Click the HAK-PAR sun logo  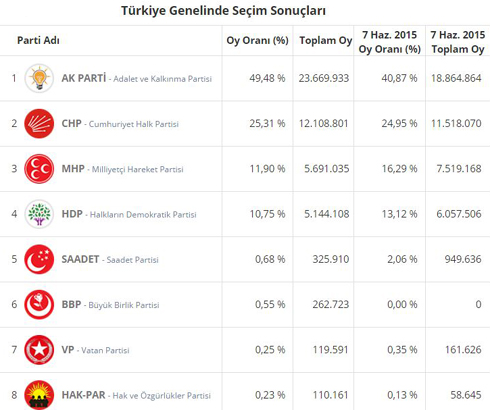coord(39,395)
